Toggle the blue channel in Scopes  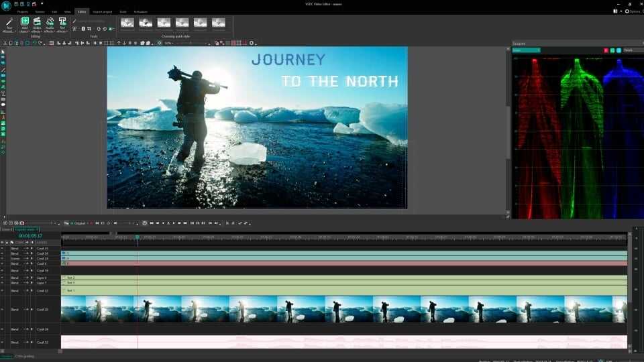pos(618,50)
